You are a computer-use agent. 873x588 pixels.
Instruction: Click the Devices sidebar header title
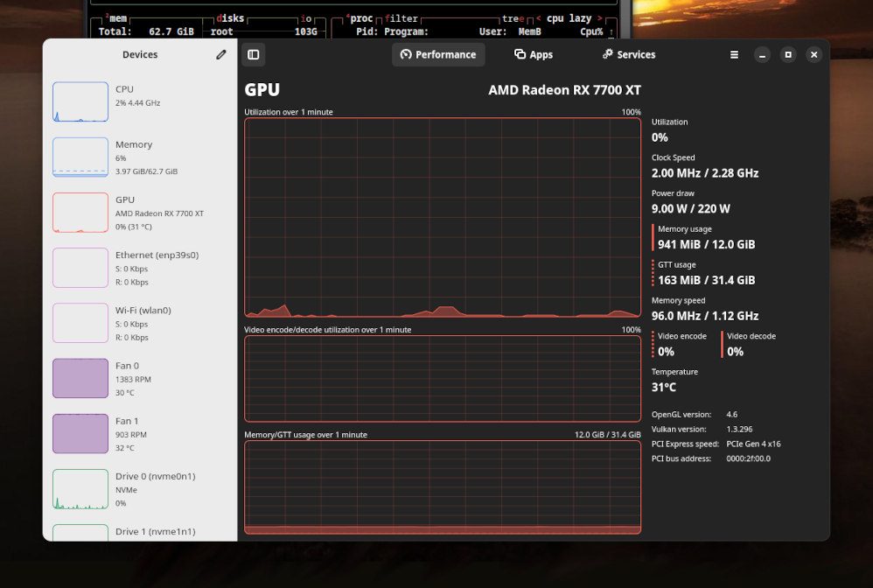point(140,54)
